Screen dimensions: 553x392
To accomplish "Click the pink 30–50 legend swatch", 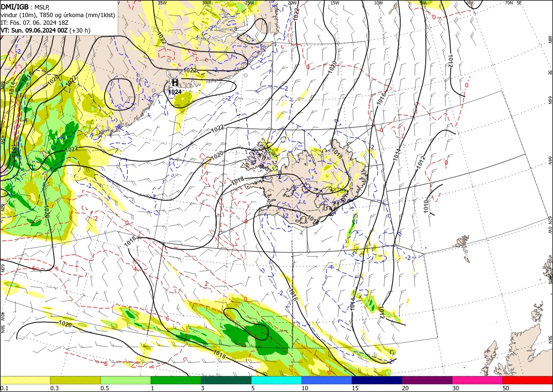I will click(478, 380).
